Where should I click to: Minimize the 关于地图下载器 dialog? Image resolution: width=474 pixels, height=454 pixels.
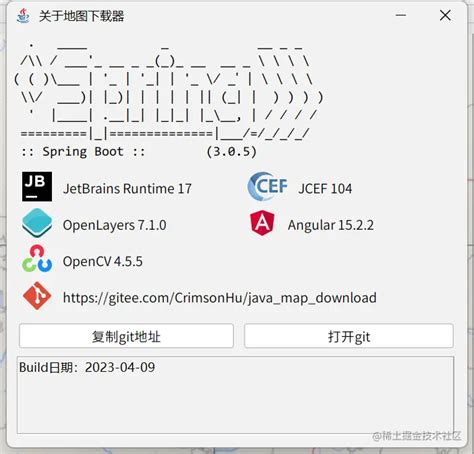click(x=401, y=15)
